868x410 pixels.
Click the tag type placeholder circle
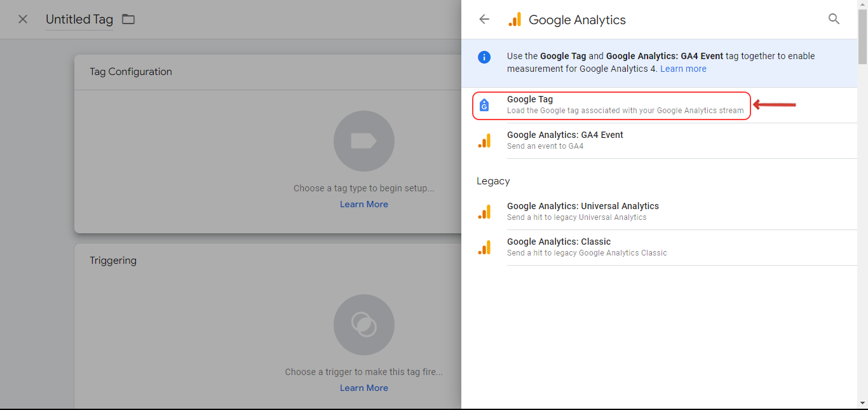pos(364,141)
